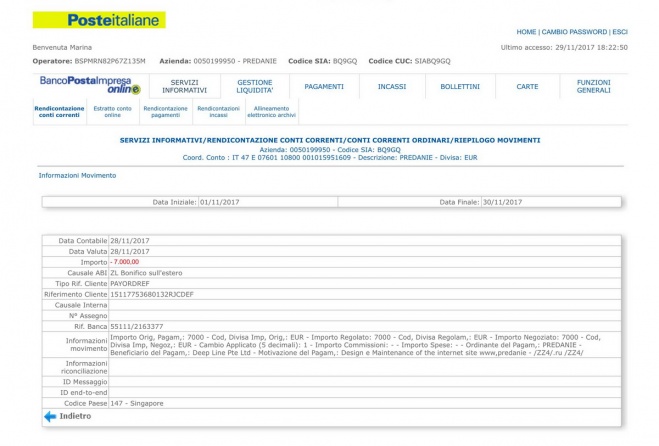
Task: Open the CAMBIO PASSWORD link
Action: [574, 32]
